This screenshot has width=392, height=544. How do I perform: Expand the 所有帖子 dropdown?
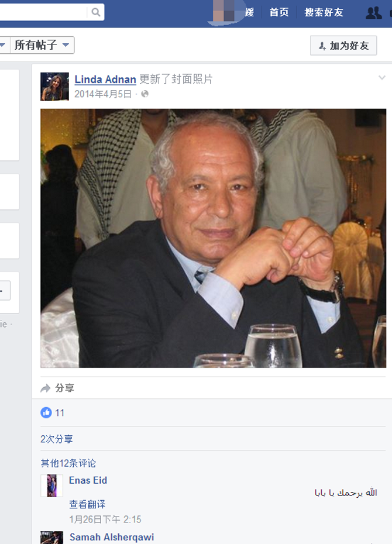pyautogui.click(x=42, y=45)
